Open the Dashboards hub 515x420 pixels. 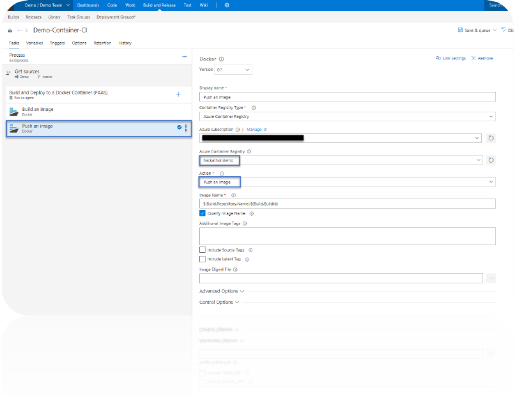click(88, 5)
